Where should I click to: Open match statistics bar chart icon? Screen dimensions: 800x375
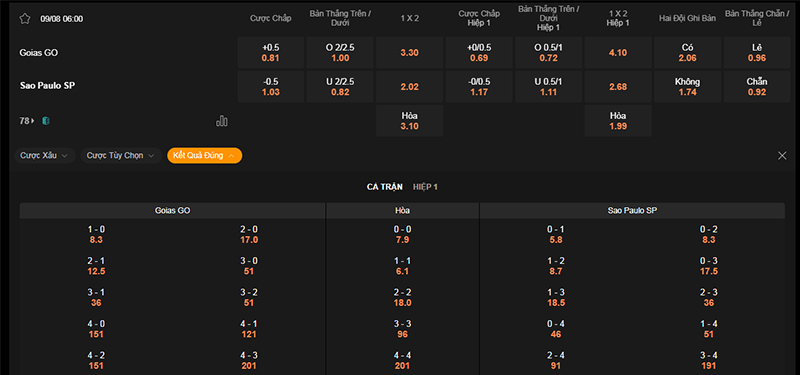(x=222, y=121)
